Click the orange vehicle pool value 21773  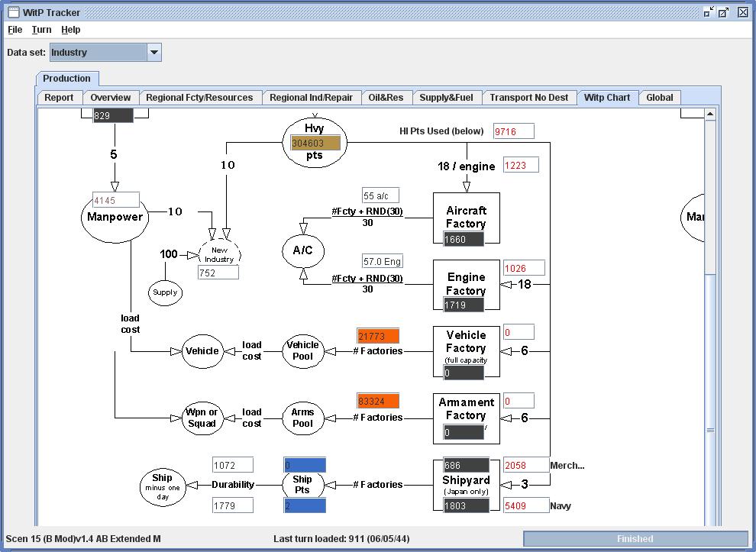(378, 336)
